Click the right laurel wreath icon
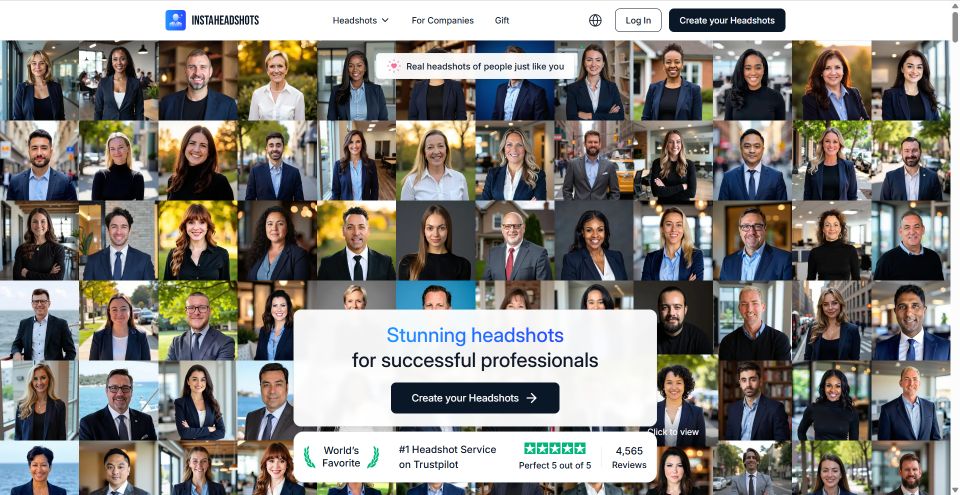The height and width of the screenshot is (495, 960). point(373,457)
